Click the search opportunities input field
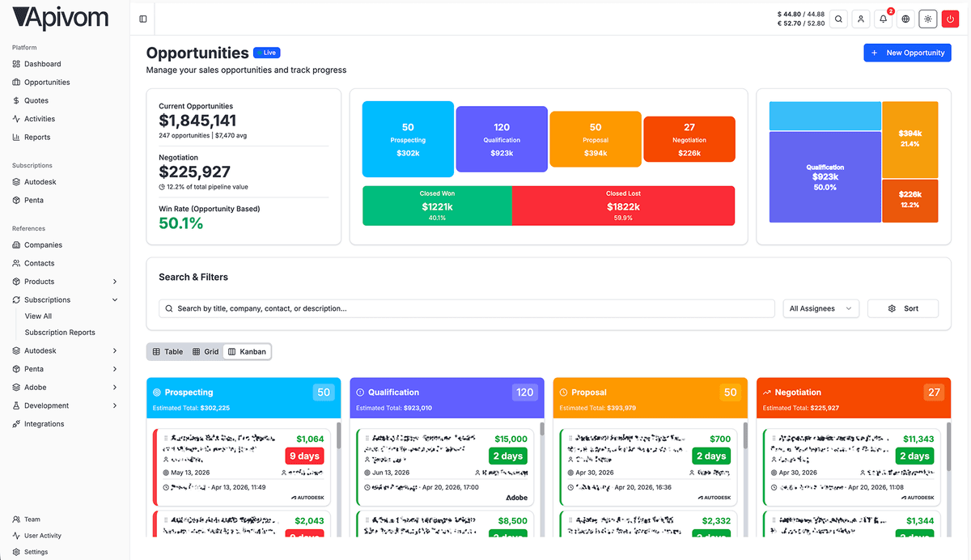 (467, 308)
